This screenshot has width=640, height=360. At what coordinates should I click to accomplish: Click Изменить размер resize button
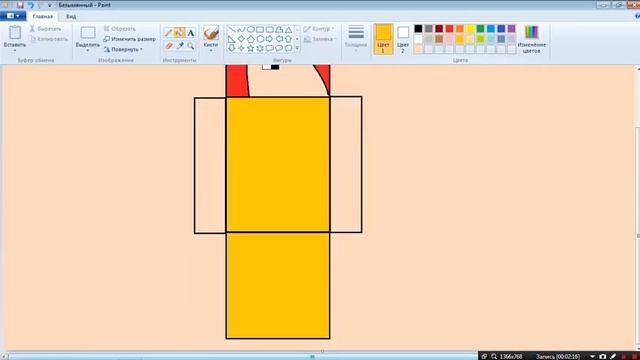pyautogui.click(x=129, y=39)
